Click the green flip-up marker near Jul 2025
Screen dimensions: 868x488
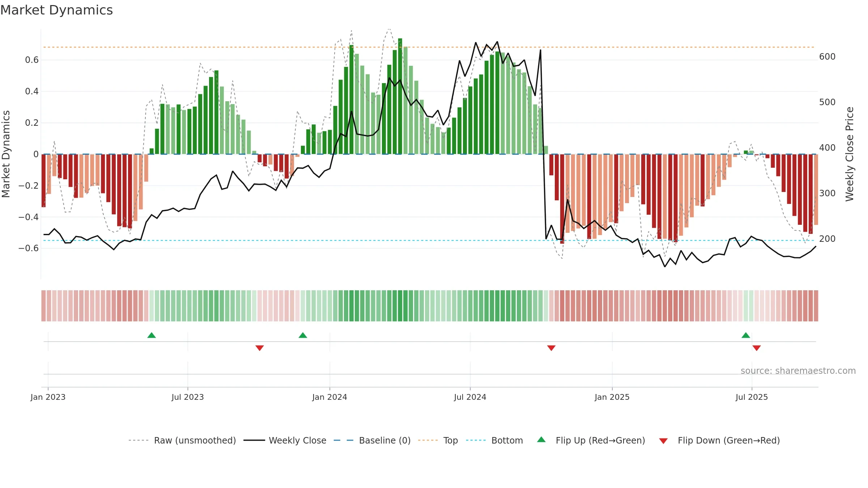pos(746,335)
